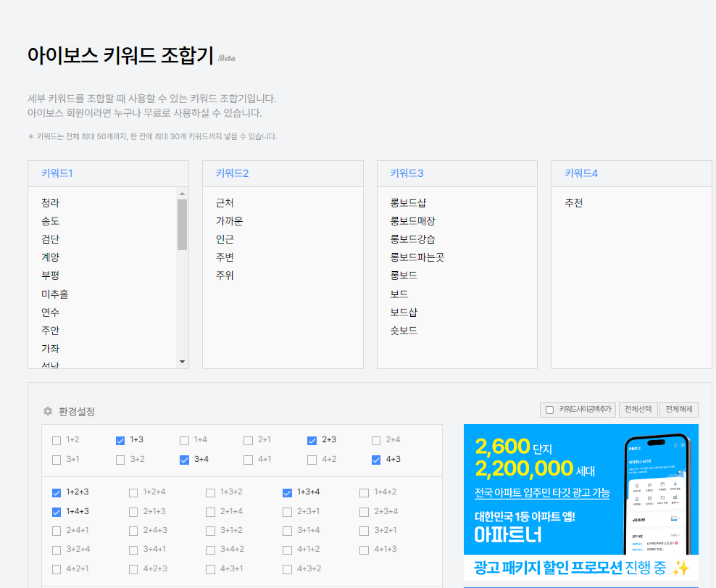Screen dimensions: 716x588
Task: Check the 1+2+4 combination checkbox
Action: (x=133, y=492)
